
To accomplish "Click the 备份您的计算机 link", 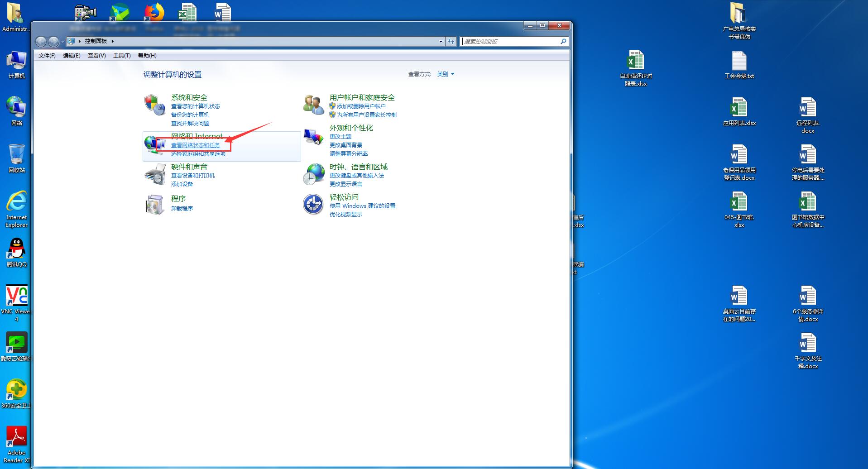I will coord(190,115).
